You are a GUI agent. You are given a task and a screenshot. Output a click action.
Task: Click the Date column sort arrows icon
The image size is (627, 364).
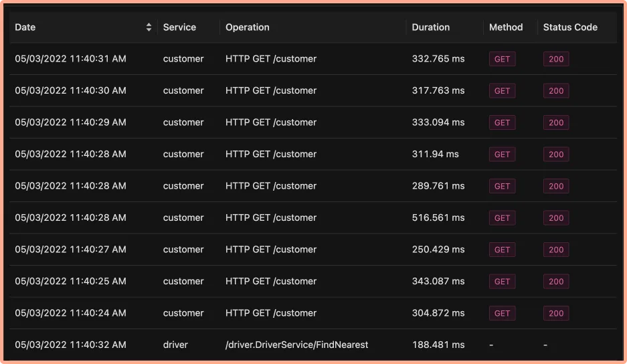click(x=149, y=27)
